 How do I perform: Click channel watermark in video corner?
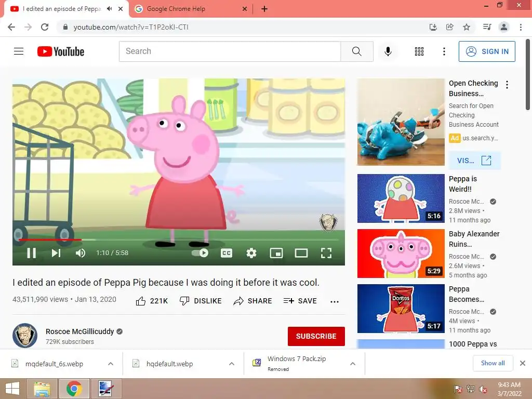pyautogui.click(x=328, y=222)
